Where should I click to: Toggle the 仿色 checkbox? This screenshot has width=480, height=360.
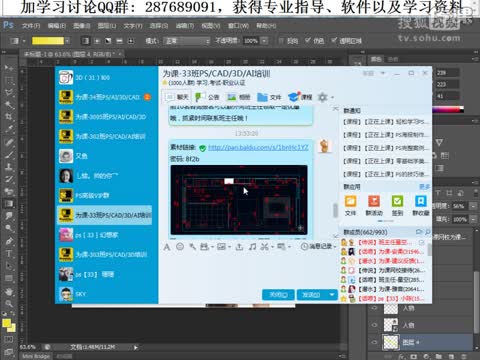tap(308, 41)
